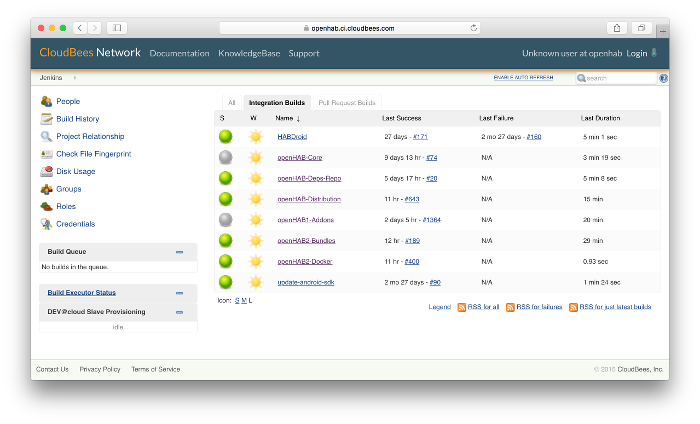Open the openHAB-Distribution job link
Image resolution: width=700 pixels, height=424 pixels.
tap(308, 199)
